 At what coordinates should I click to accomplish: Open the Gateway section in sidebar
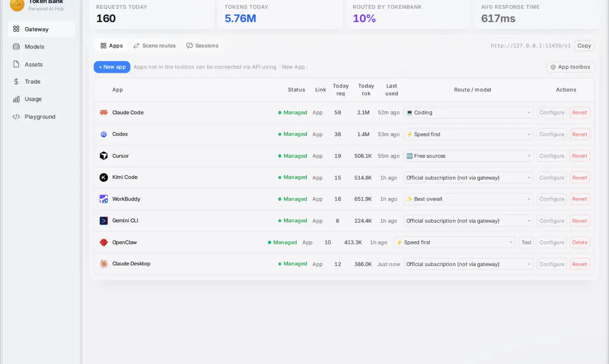[x=42, y=29]
